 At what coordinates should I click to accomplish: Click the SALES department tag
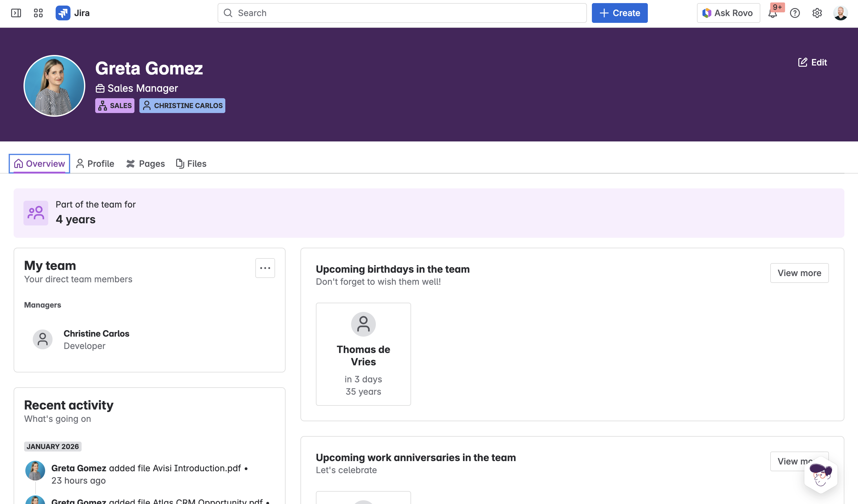[x=115, y=106]
